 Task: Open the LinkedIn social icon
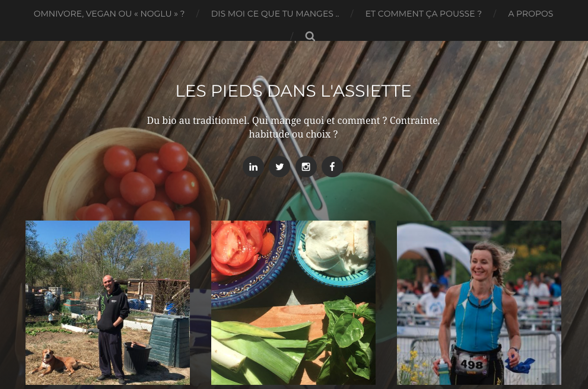tap(253, 167)
